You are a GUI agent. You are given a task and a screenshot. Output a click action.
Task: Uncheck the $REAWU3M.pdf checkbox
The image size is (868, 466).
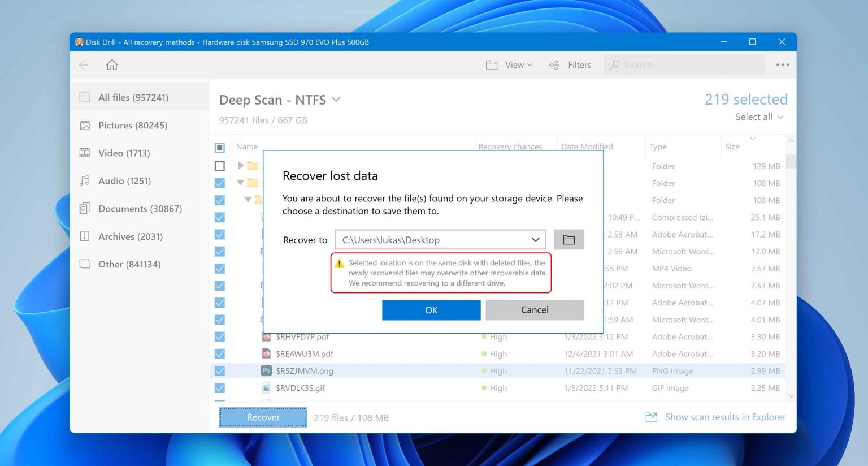[x=220, y=354]
